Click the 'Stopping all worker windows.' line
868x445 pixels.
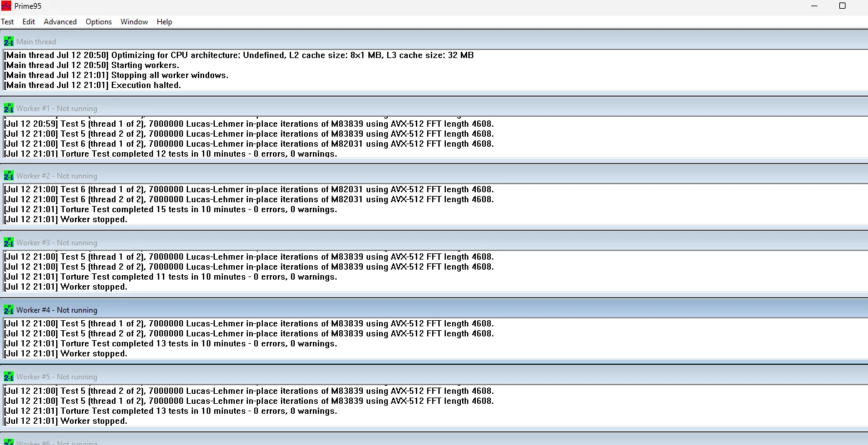[x=116, y=75]
